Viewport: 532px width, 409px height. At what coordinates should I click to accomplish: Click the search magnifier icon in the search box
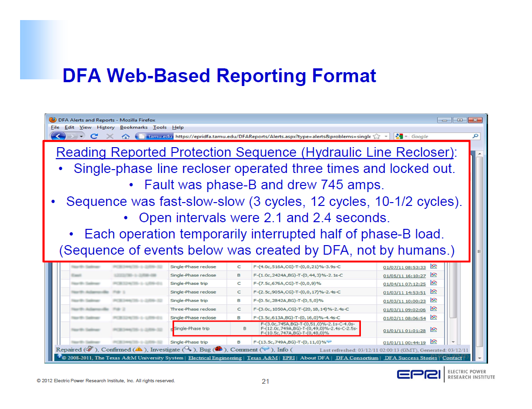click(475, 136)
